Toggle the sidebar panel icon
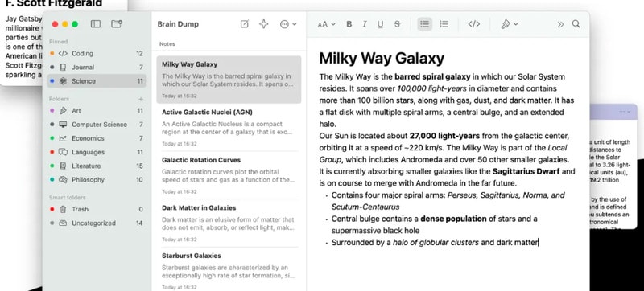 pos(96,24)
